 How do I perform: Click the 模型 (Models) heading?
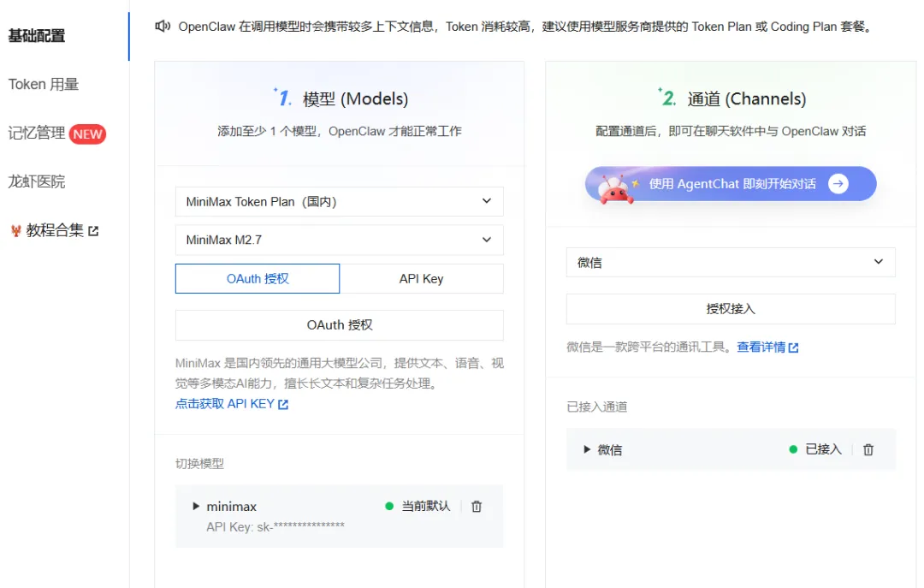tap(355, 98)
